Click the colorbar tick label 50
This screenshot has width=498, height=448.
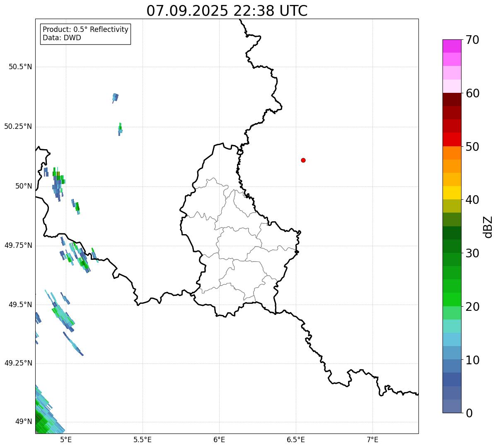(472, 147)
